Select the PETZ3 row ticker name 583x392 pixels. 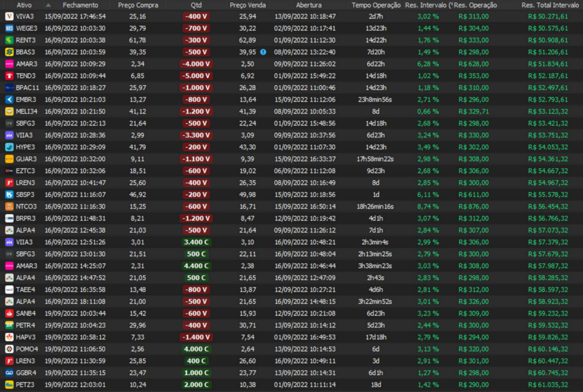click(x=27, y=384)
